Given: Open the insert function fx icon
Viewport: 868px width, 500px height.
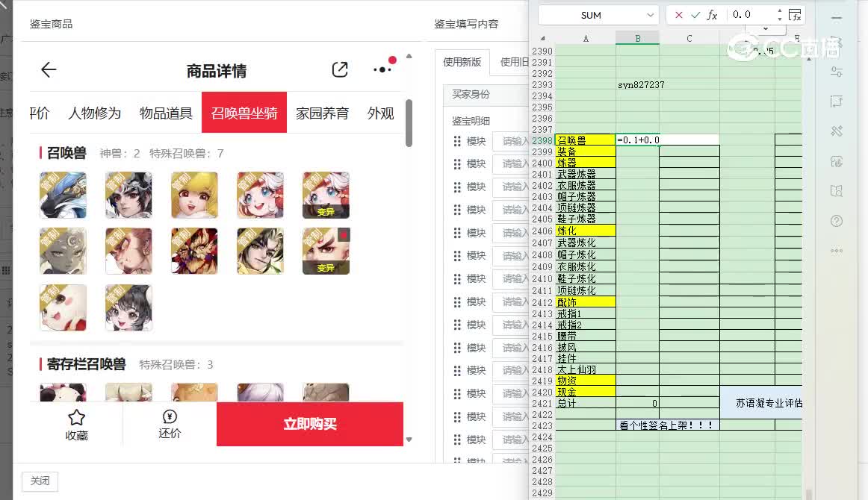Looking at the screenshot, I should pos(712,15).
